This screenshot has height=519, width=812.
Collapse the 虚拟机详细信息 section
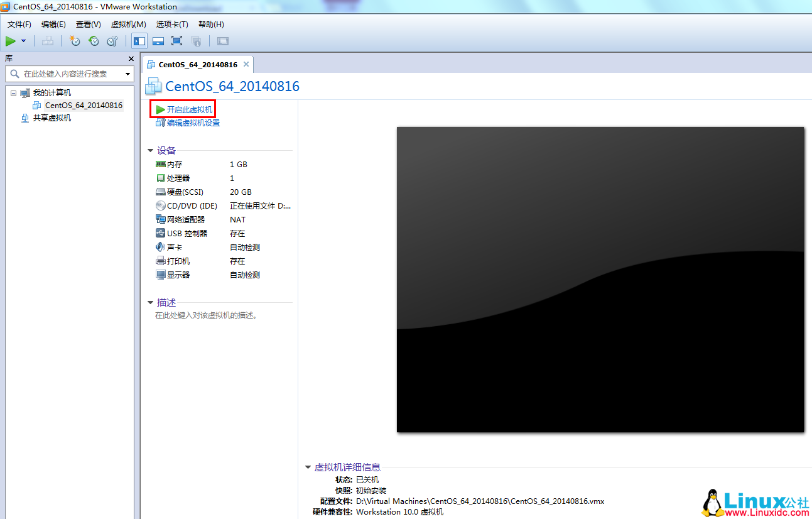(x=308, y=467)
